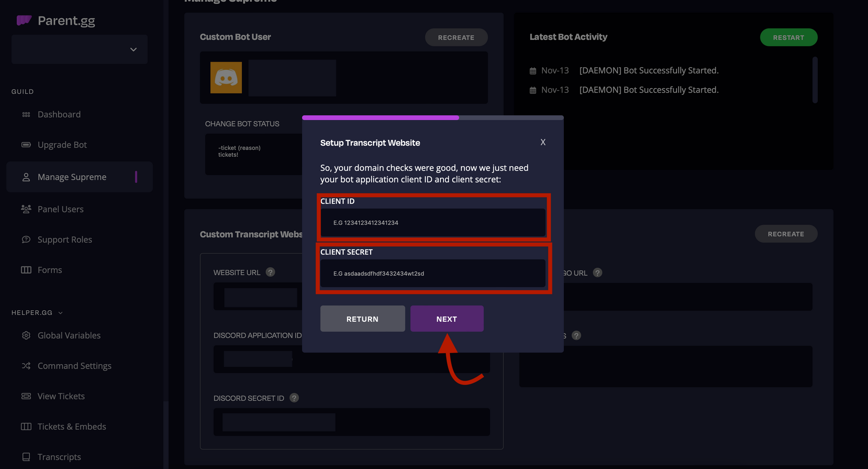This screenshot has height=469, width=868.
Task: Click RECREATE for Custom Transcript Website
Action: click(786, 234)
